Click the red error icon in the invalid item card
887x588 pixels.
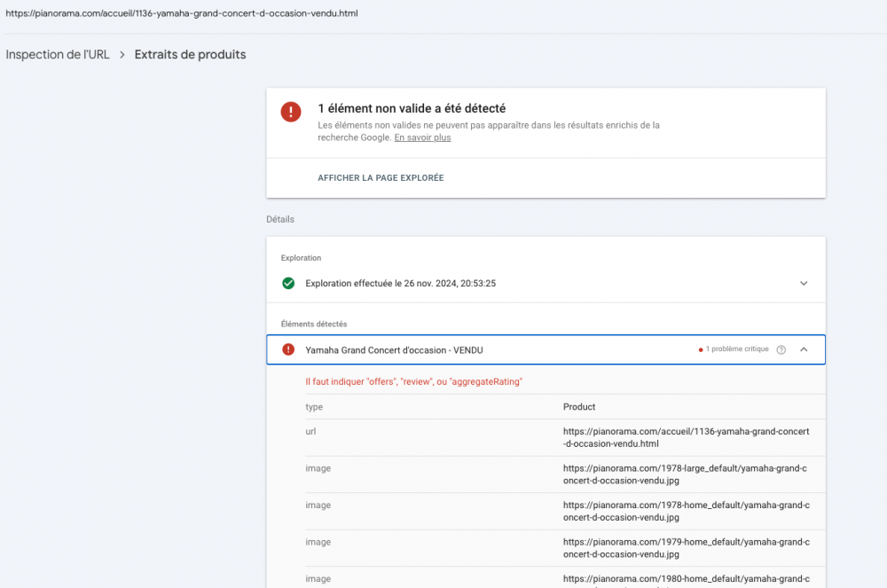(x=290, y=112)
